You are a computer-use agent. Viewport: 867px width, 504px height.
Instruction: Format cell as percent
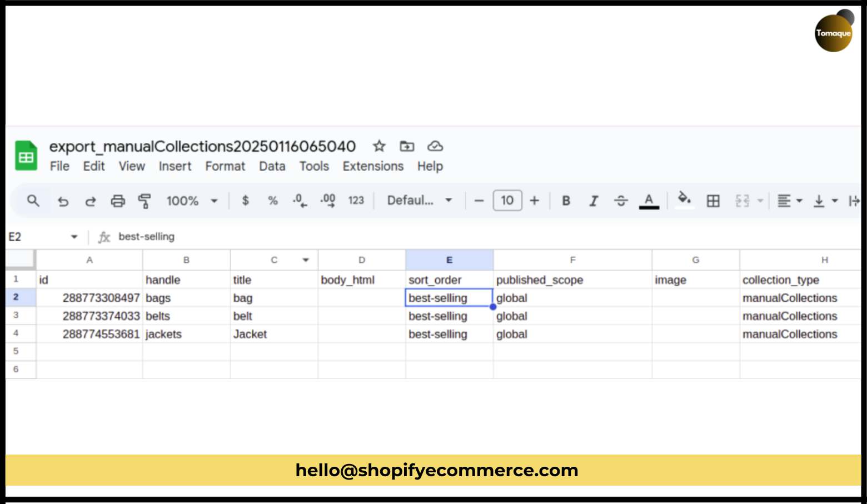[273, 201]
